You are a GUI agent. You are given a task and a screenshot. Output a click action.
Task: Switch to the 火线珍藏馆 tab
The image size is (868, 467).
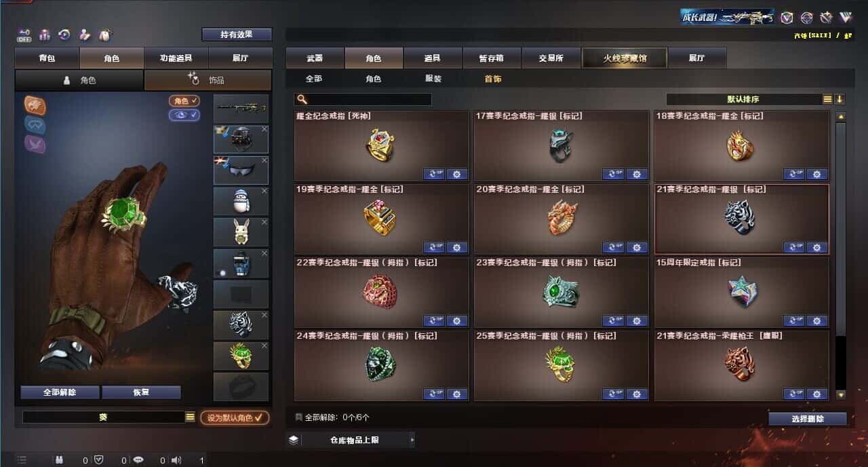click(625, 58)
